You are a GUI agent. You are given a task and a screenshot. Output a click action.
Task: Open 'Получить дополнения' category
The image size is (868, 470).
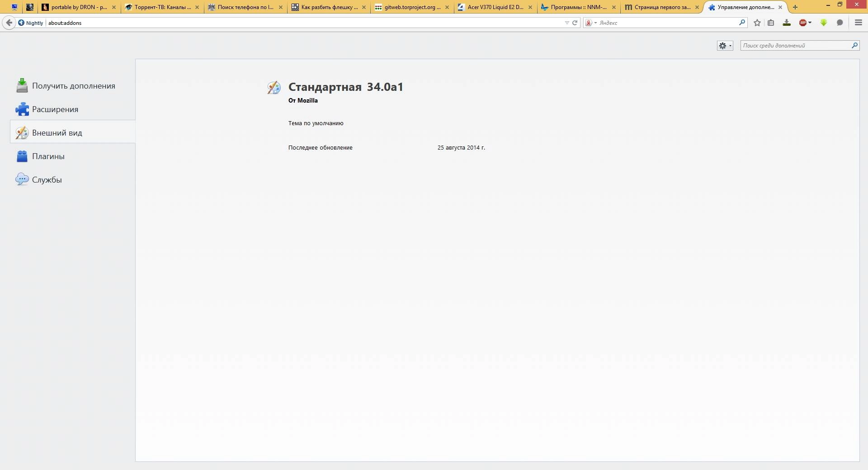73,86
